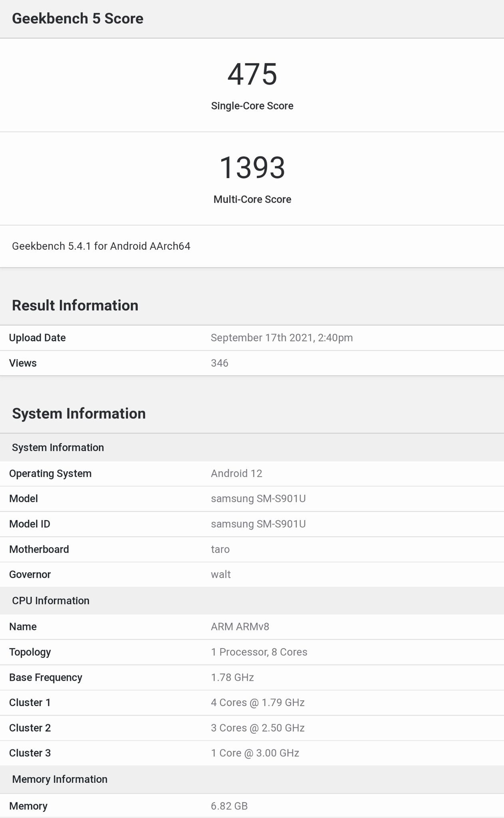
Task: Select the ARM ARMv8 value
Action: tap(240, 627)
